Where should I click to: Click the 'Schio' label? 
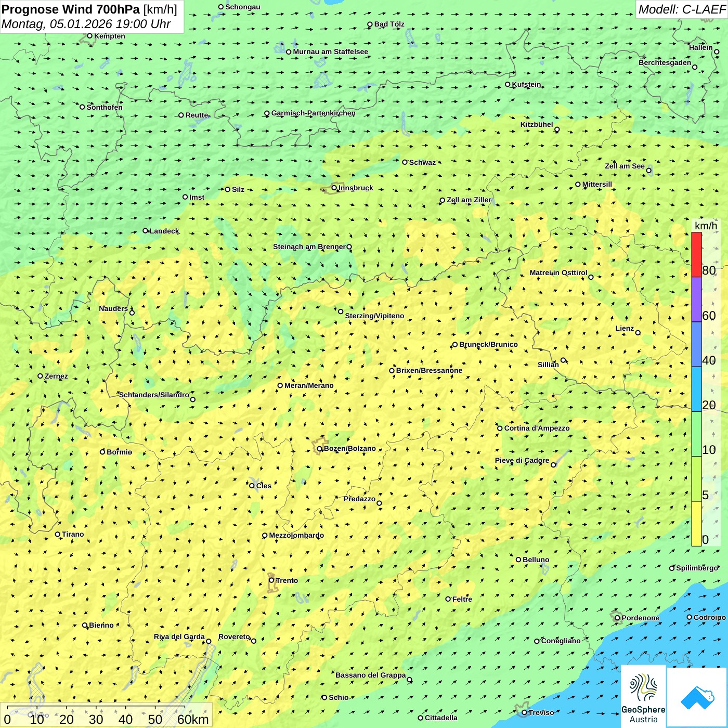(339, 697)
